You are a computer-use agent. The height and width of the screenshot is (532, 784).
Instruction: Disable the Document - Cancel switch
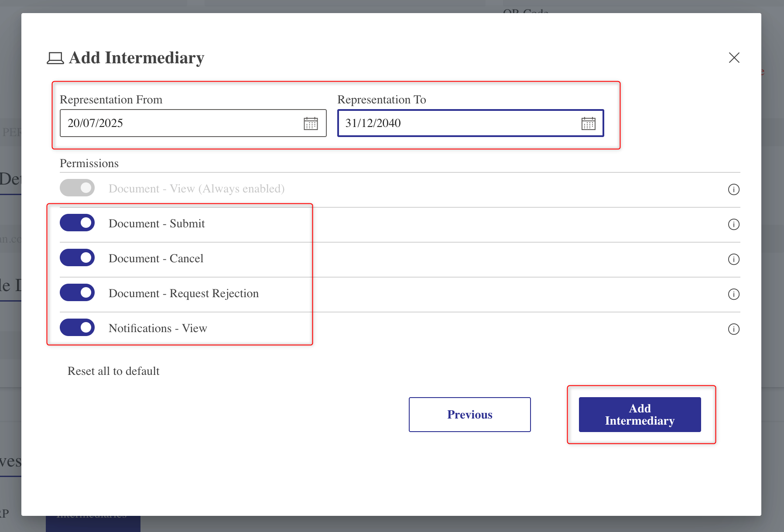pos(77,257)
